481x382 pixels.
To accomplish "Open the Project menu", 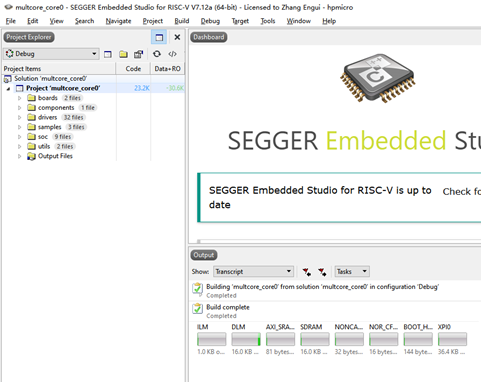I will point(153,21).
